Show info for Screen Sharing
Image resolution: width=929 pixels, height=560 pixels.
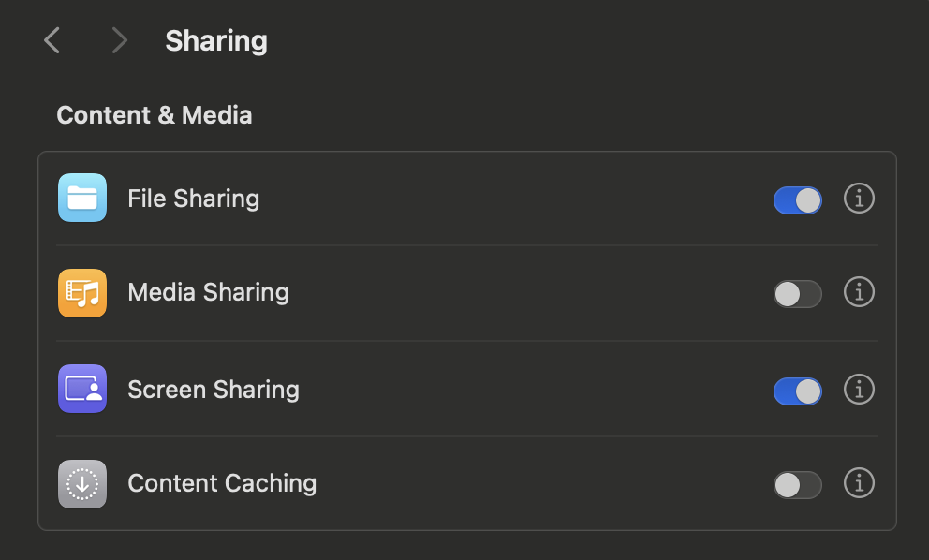pos(859,390)
